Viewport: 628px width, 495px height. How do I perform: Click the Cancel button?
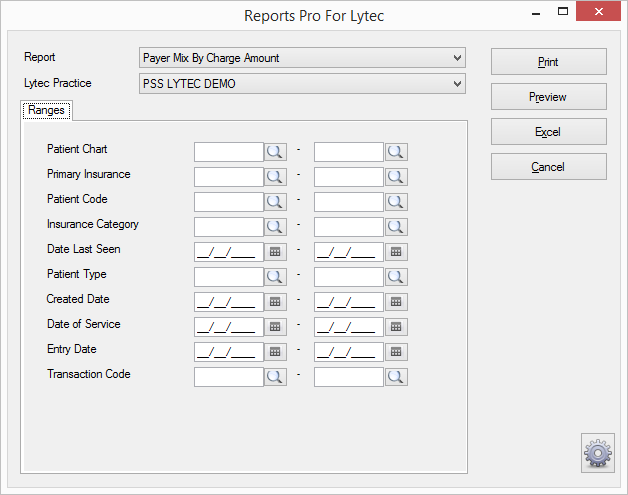click(549, 167)
